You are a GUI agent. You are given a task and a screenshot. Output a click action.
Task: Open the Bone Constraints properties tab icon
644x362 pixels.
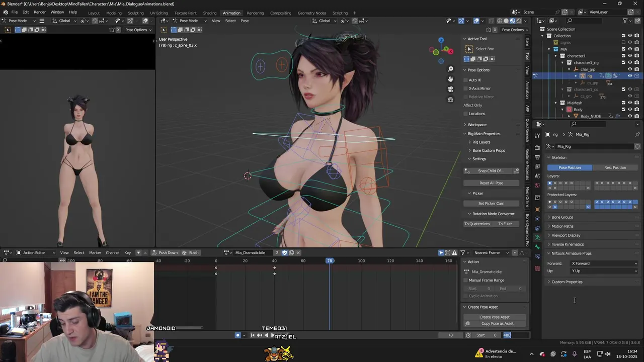(537, 255)
